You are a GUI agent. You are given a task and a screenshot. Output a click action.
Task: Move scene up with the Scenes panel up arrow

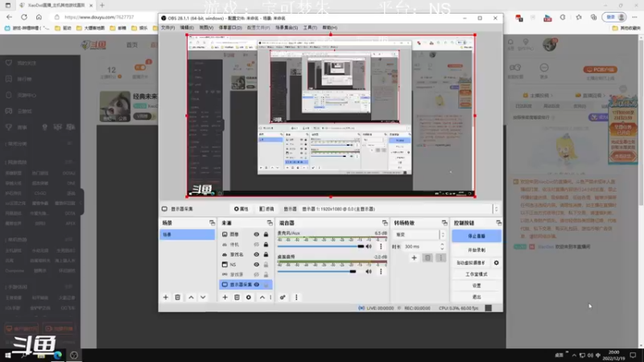point(191,297)
